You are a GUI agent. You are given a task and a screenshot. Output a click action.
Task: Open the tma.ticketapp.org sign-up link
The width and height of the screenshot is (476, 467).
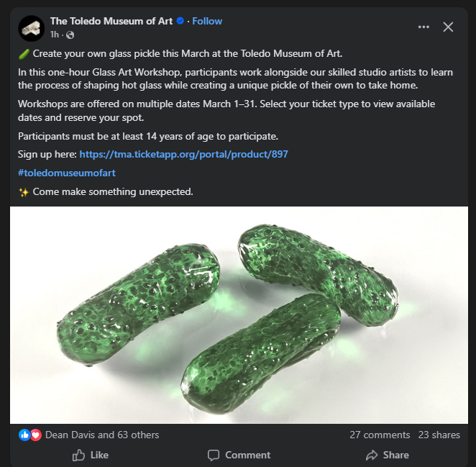click(184, 154)
